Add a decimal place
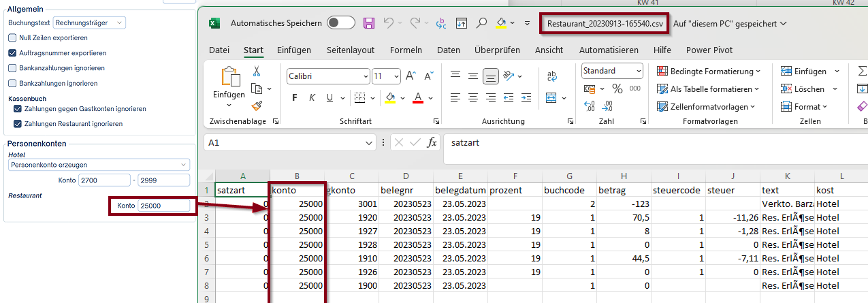 [590, 106]
